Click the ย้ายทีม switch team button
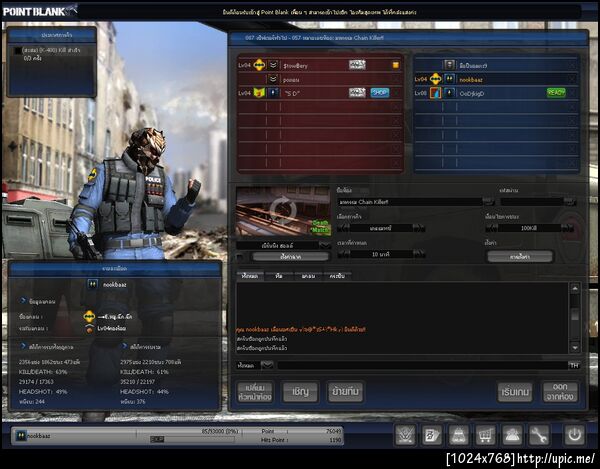The image size is (600, 469). (346, 392)
